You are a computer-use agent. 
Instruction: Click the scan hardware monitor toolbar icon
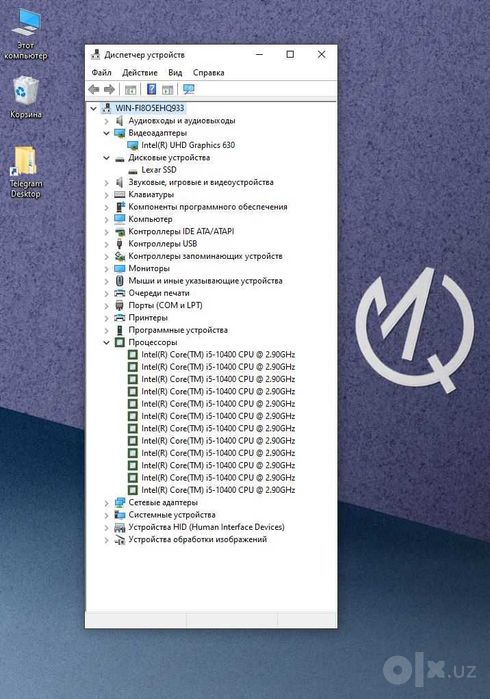click(x=189, y=89)
